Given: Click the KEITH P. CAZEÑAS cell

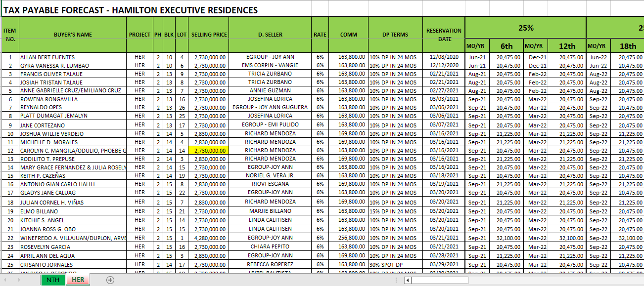Looking at the screenshot, I should pyautogui.click(x=73, y=176).
